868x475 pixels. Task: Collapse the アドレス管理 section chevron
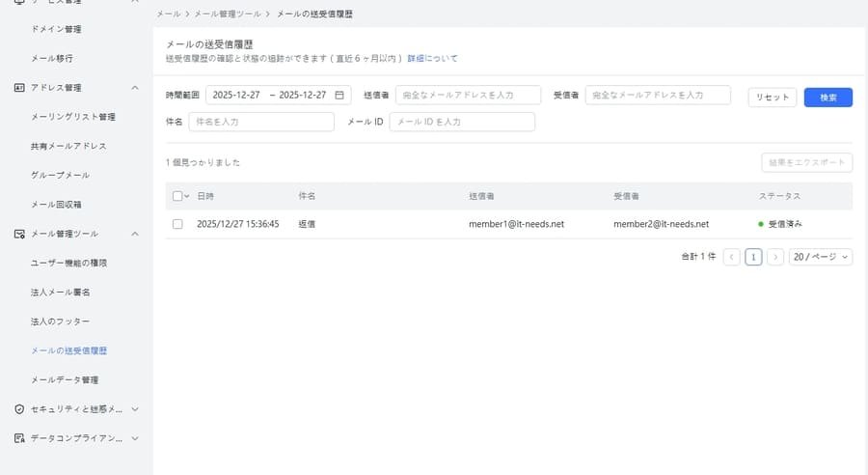(134, 88)
